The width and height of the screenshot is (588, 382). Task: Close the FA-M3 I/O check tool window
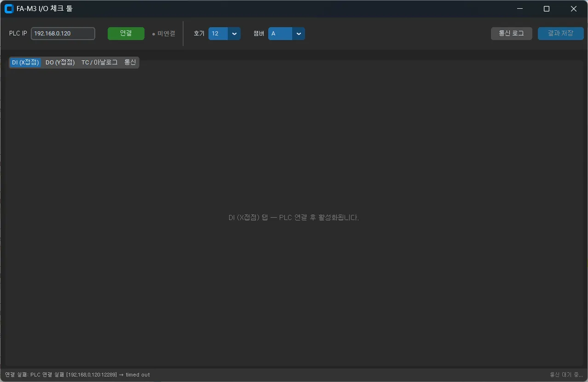point(573,9)
